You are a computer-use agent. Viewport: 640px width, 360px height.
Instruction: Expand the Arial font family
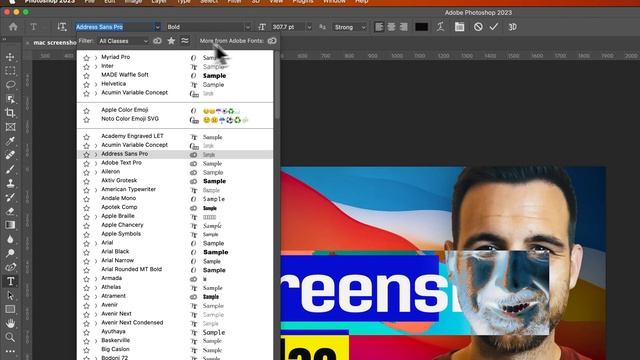(96, 243)
